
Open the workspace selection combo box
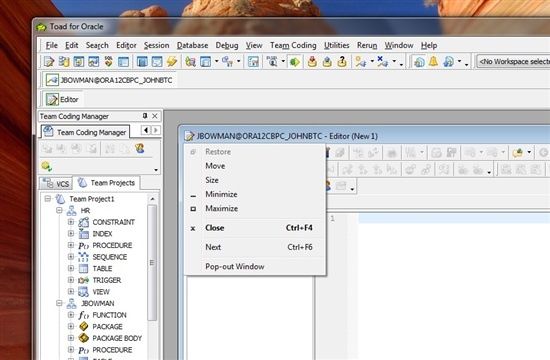coord(513,62)
